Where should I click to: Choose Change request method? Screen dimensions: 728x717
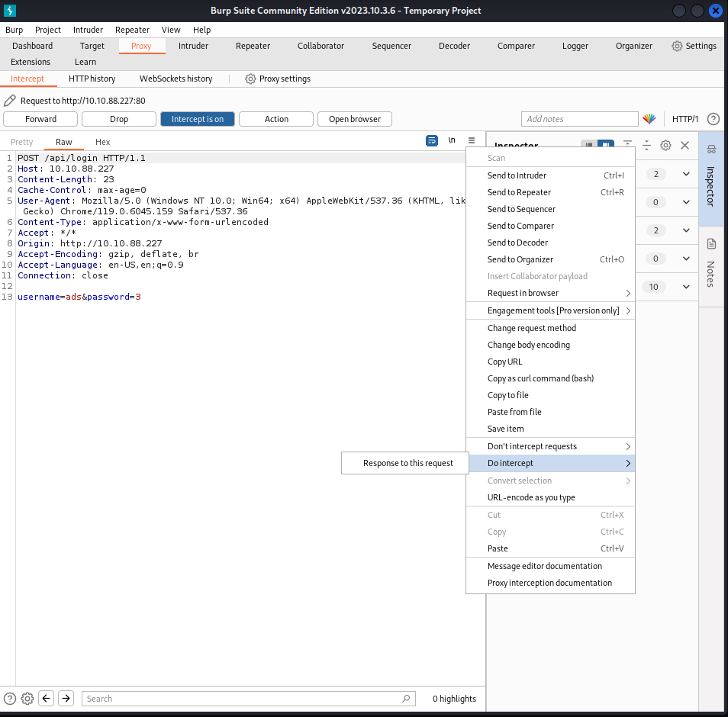pos(550,328)
